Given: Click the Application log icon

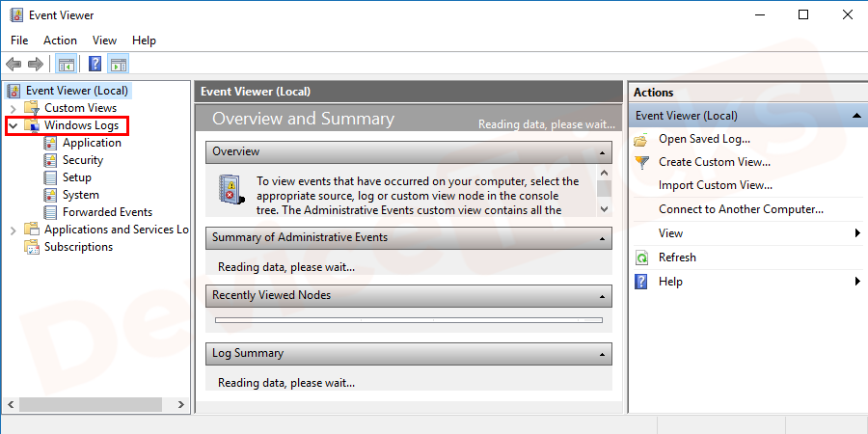Looking at the screenshot, I should pyautogui.click(x=50, y=143).
